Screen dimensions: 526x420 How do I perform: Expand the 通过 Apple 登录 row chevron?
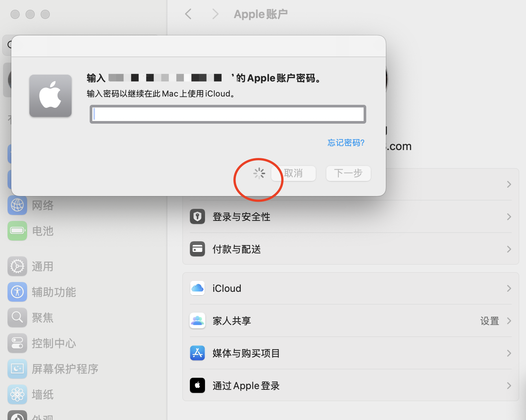[x=509, y=386]
